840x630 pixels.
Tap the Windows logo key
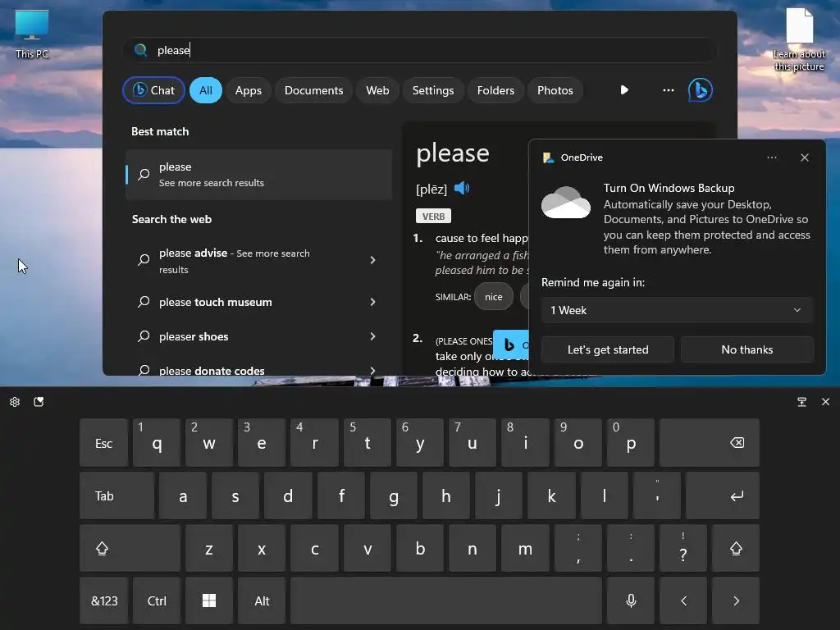pos(209,600)
